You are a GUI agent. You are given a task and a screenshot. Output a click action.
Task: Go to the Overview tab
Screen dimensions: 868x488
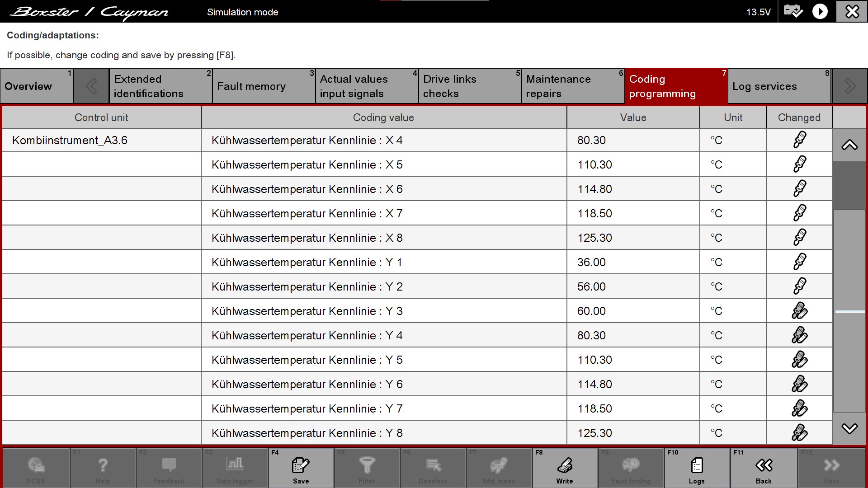point(36,86)
